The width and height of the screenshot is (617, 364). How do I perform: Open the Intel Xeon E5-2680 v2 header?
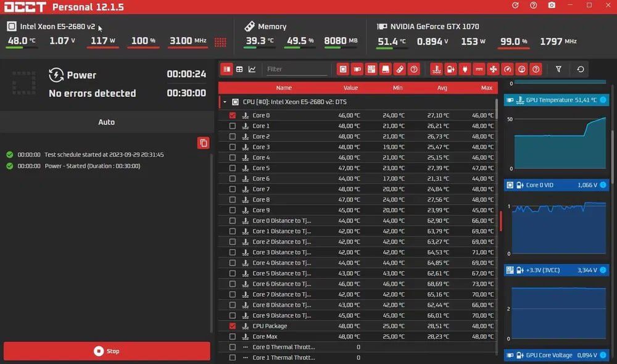point(57,27)
